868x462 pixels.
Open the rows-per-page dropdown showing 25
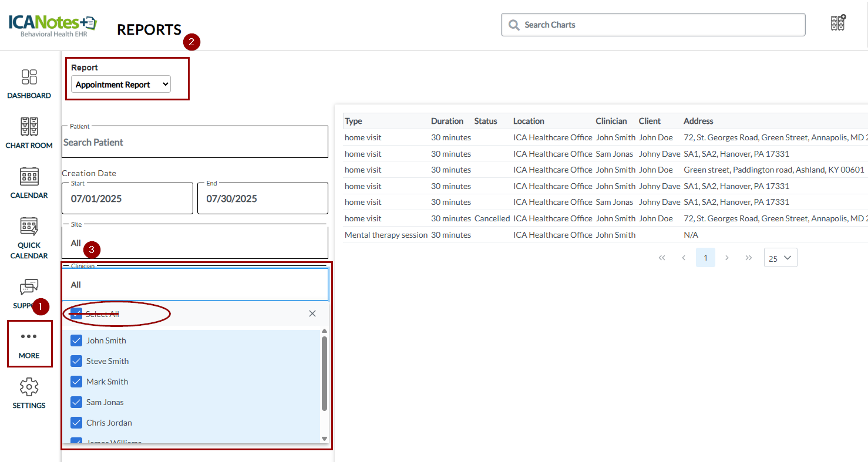[780, 258]
